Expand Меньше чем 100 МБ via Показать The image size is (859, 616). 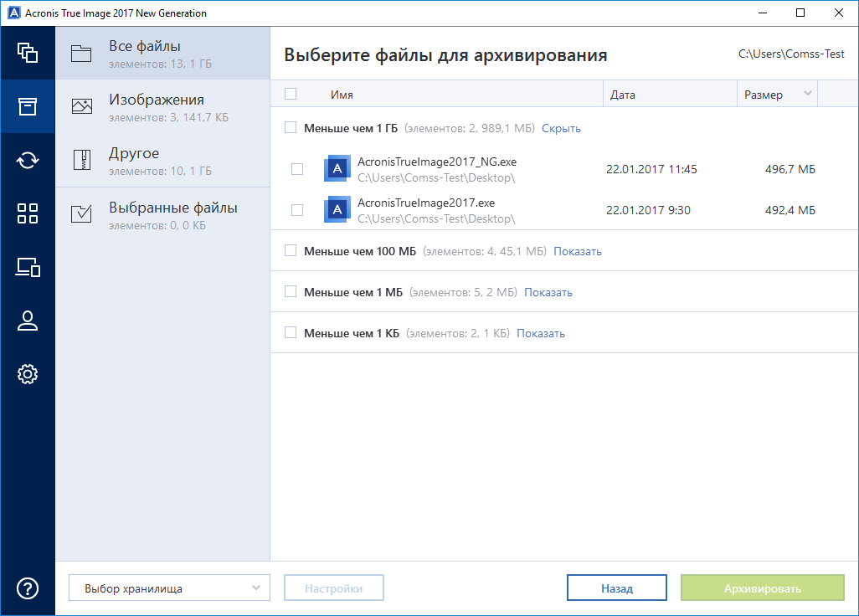coord(578,251)
